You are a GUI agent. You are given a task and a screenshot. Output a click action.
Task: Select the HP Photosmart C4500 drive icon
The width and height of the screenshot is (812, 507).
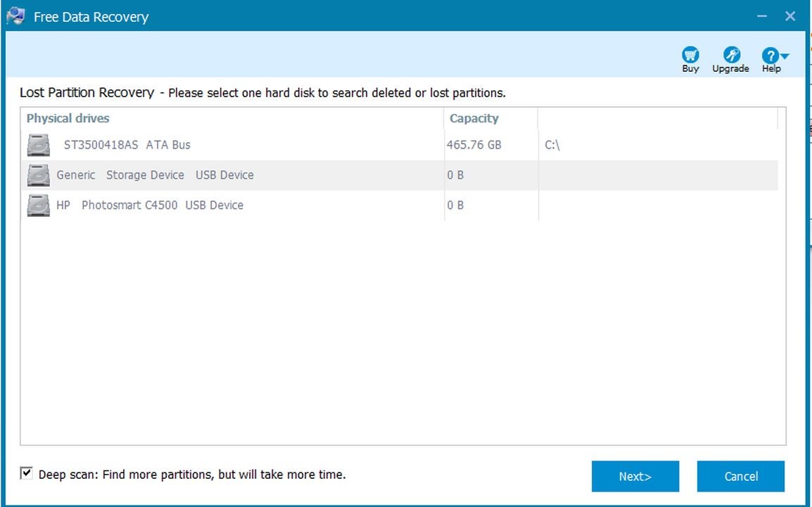point(38,206)
